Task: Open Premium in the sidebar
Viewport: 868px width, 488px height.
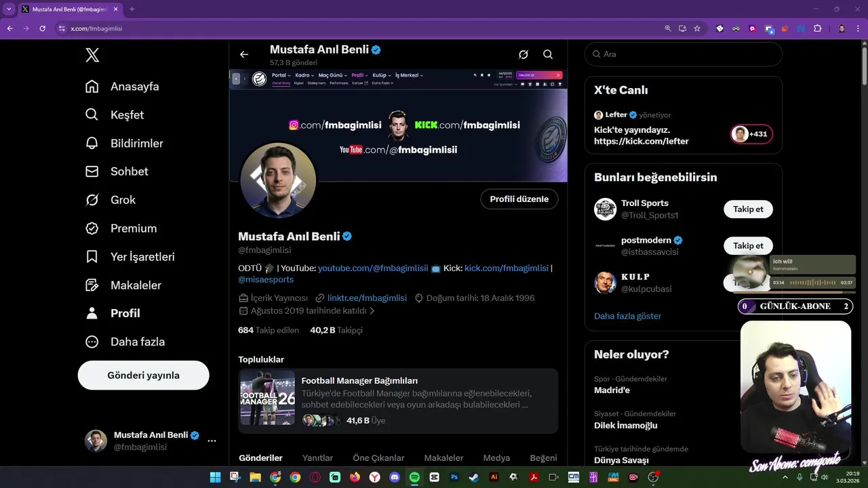Action: click(x=121, y=228)
